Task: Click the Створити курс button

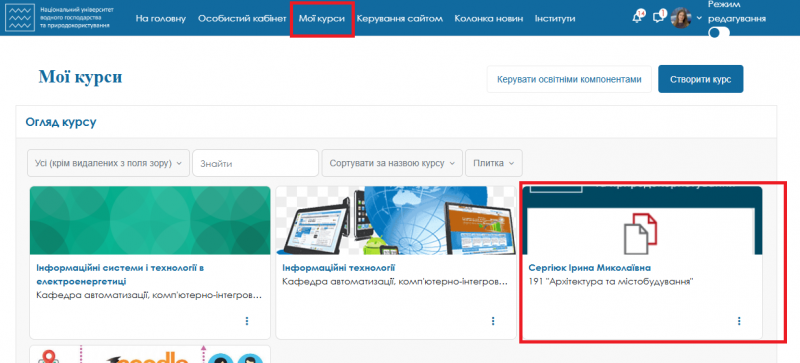Action: (x=701, y=79)
